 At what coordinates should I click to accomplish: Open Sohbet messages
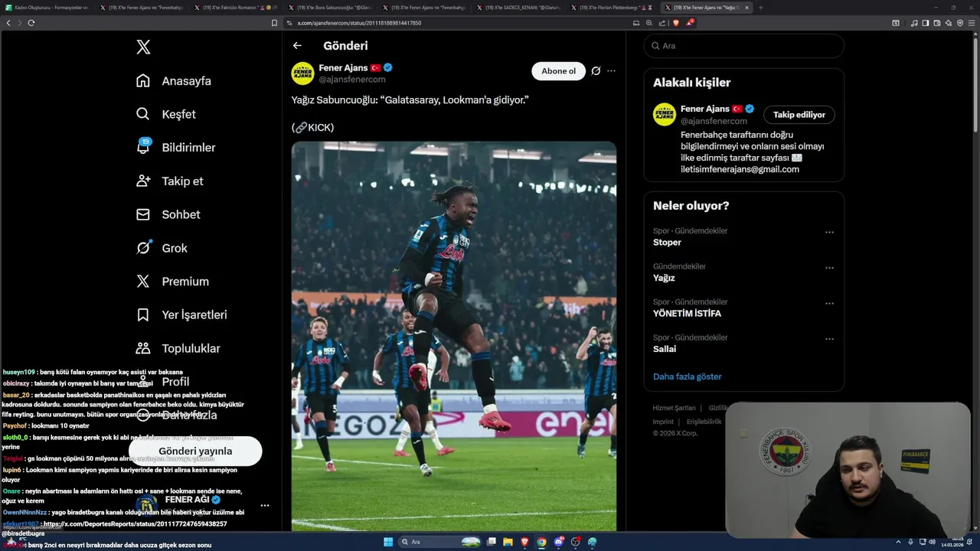pyautogui.click(x=168, y=214)
